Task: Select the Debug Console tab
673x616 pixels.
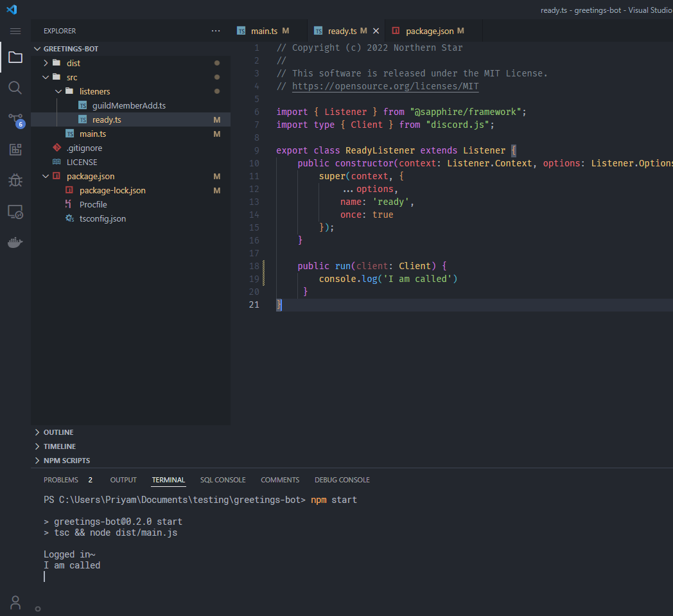Action: tap(342, 480)
